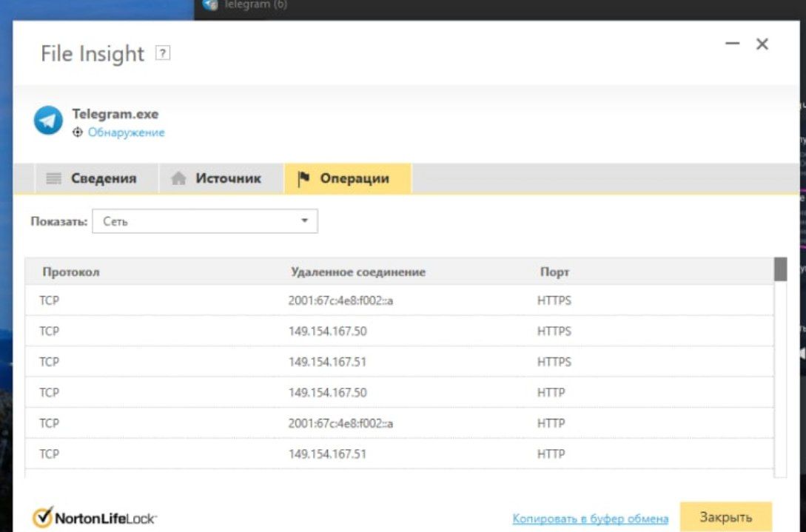Select the Операции tab
Screen dimensions: 806x532
pos(347,178)
